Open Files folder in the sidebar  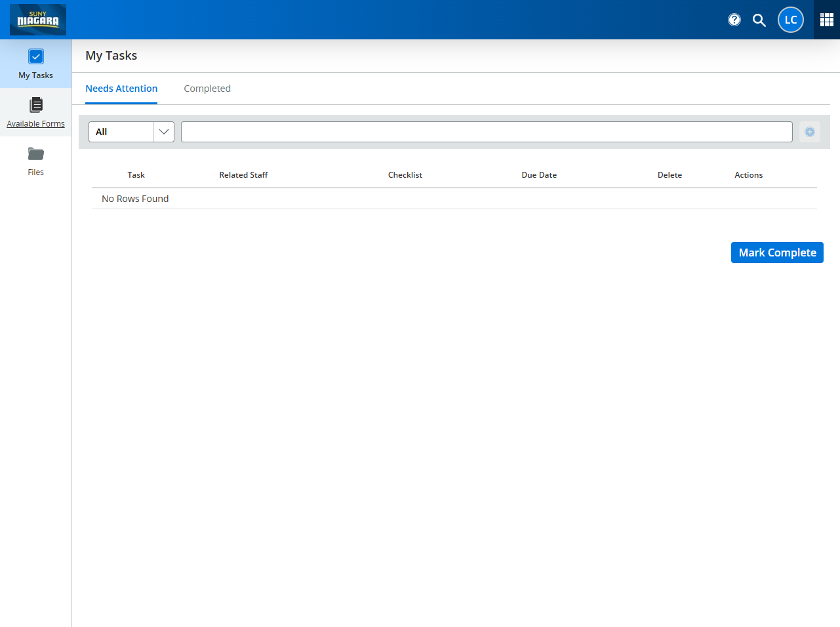coord(36,161)
